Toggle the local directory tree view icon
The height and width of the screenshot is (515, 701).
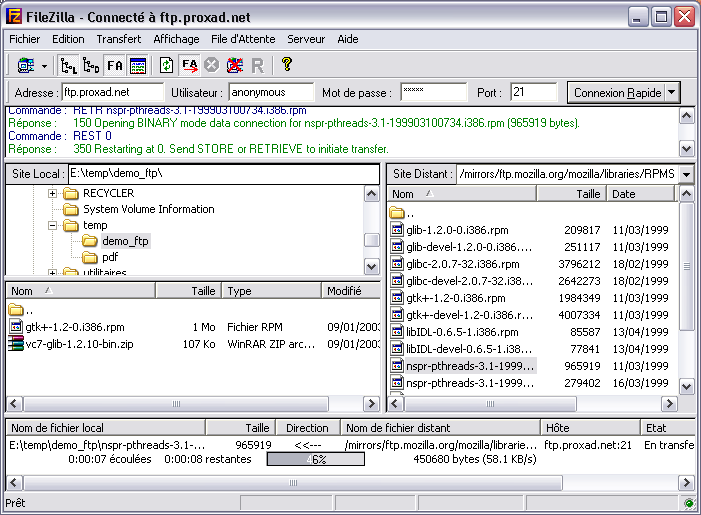pyautogui.click(x=68, y=66)
